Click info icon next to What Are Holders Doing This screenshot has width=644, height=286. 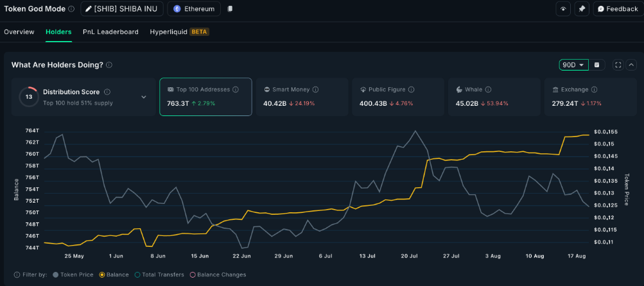[x=109, y=65]
